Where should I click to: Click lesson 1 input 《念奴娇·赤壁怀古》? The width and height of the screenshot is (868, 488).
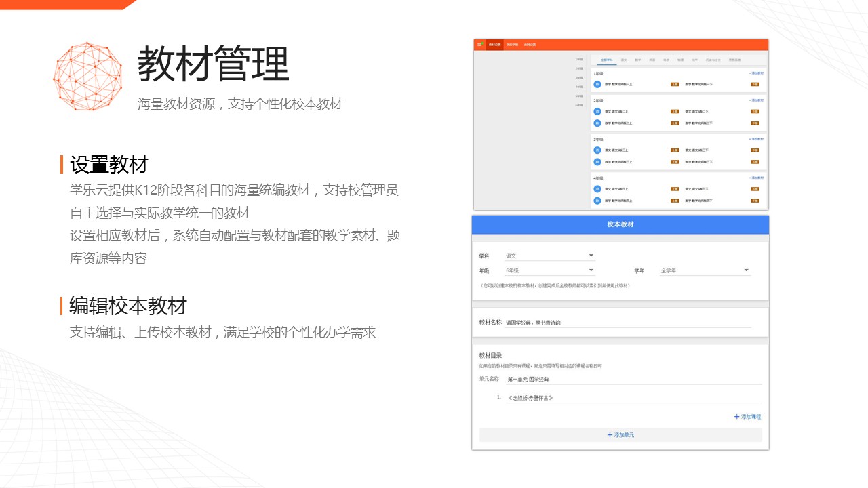634,398
